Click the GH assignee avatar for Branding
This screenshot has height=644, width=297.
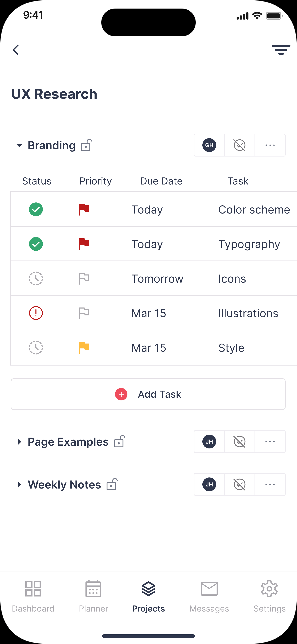209,145
